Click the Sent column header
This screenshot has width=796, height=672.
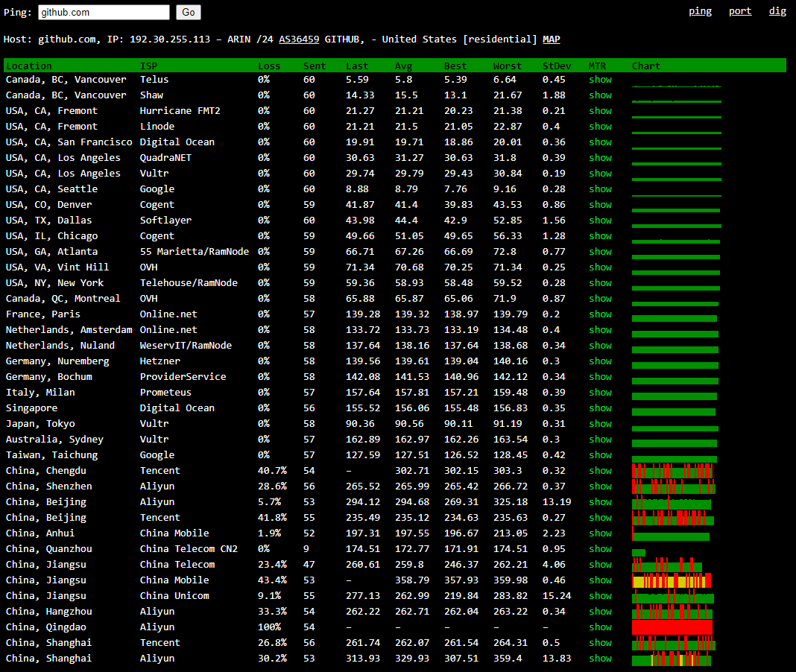(315, 66)
